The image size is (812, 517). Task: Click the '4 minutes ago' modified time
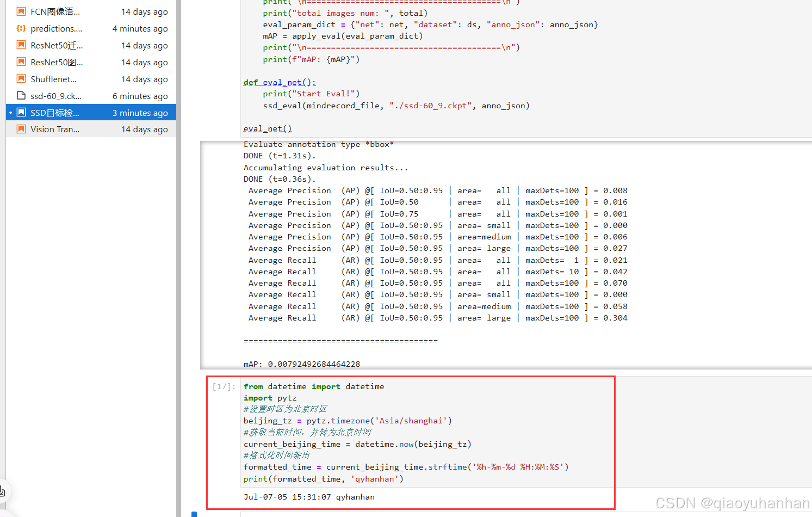(x=140, y=28)
